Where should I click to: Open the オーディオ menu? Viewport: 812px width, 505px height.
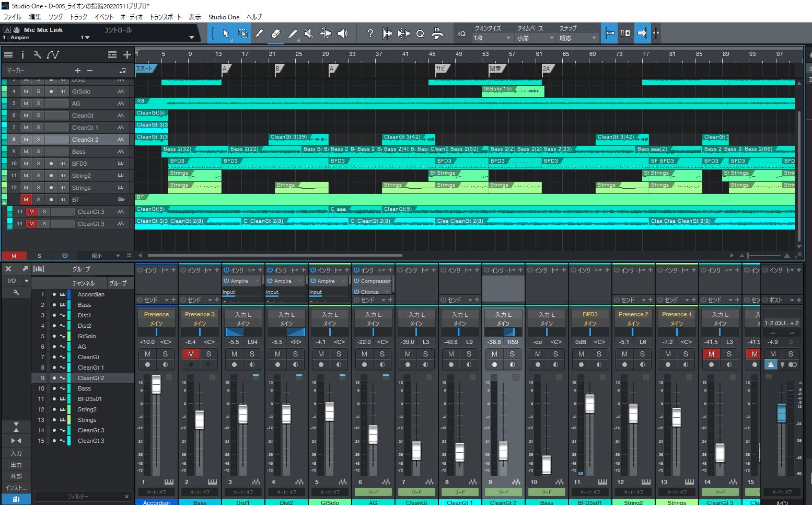pos(132,17)
